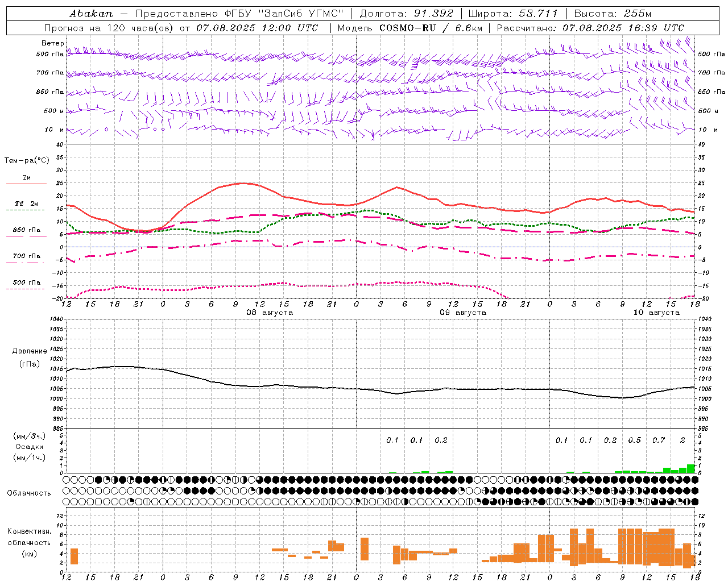This screenshot has height=582, width=728.
Task: Click the "0.5" precipitation amount value
Action: tap(634, 440)
